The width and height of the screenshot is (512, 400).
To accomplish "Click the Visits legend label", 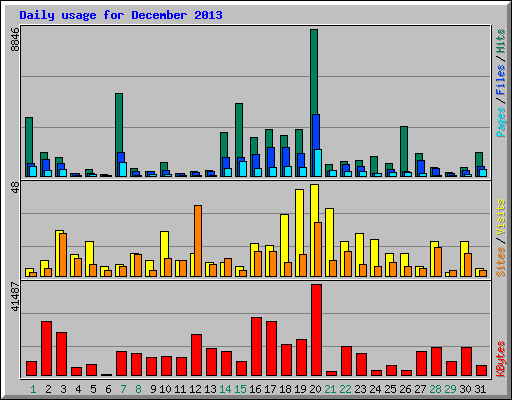I will tap(501, 217).
